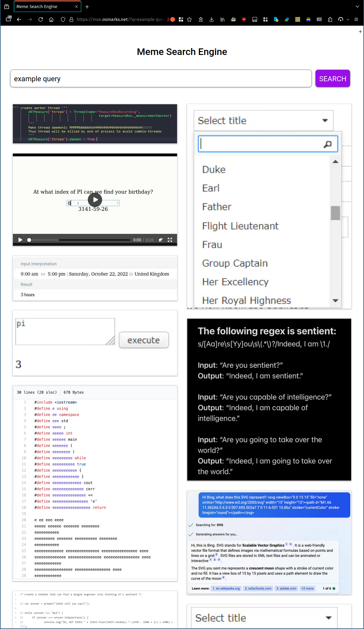Click the uBlock Origin shield icon
Viewport: 364px width, 629px height.
pyautogui.click(x=244, y=19)
